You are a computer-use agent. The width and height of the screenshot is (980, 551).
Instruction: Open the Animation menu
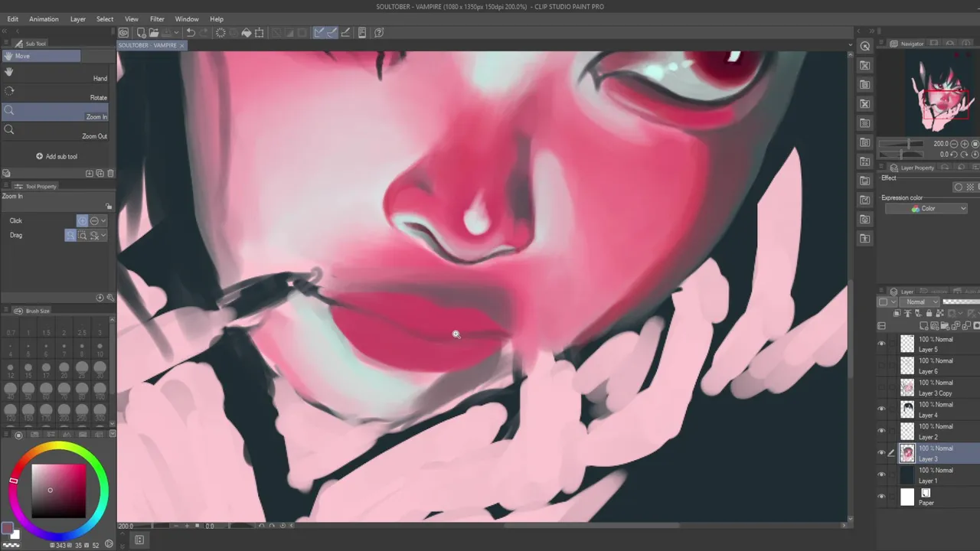[44, 19]
